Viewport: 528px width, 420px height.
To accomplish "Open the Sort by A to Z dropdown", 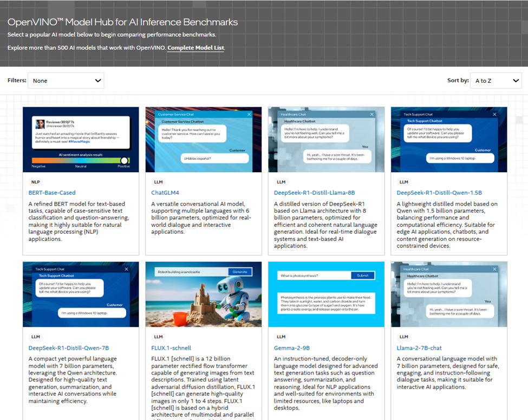I will (496, 81).
